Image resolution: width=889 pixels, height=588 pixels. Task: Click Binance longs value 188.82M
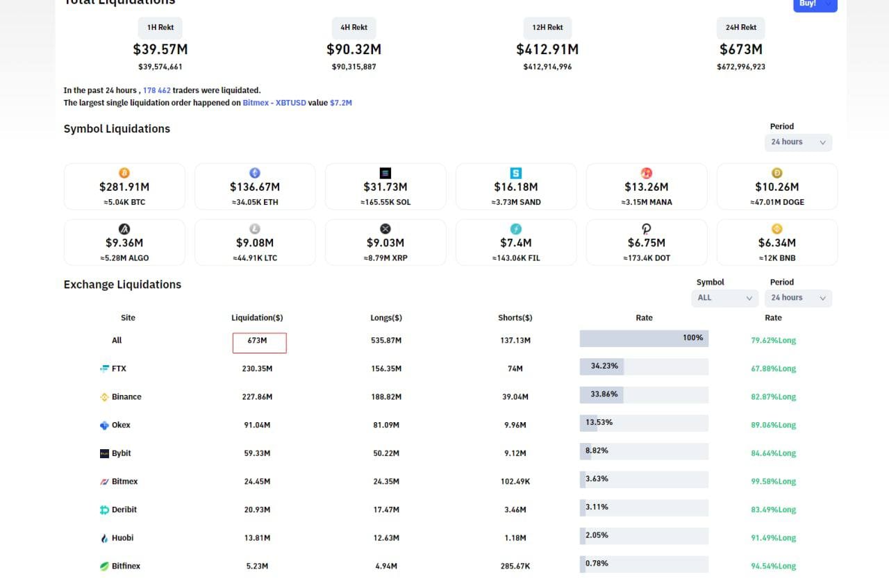click(386, 397)
